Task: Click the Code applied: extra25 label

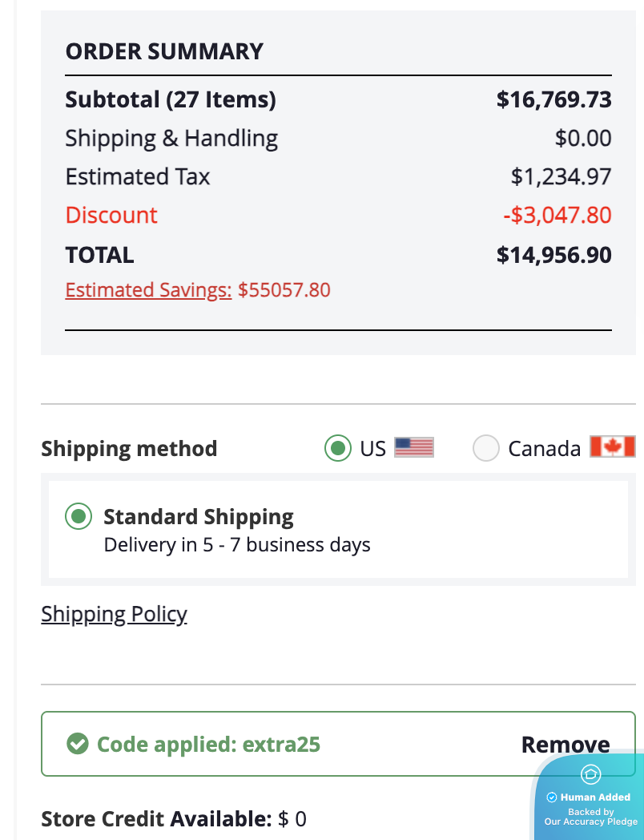Action: pos(208,745)
